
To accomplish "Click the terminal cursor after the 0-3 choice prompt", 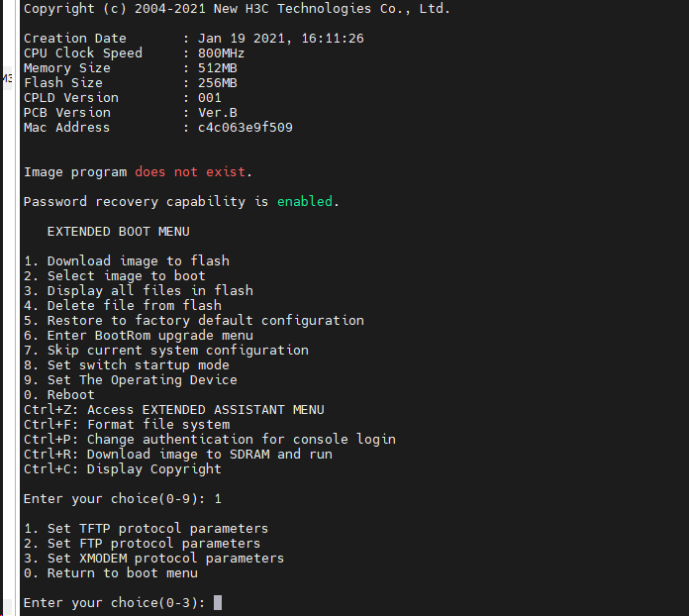I will [x=218, y=602].
